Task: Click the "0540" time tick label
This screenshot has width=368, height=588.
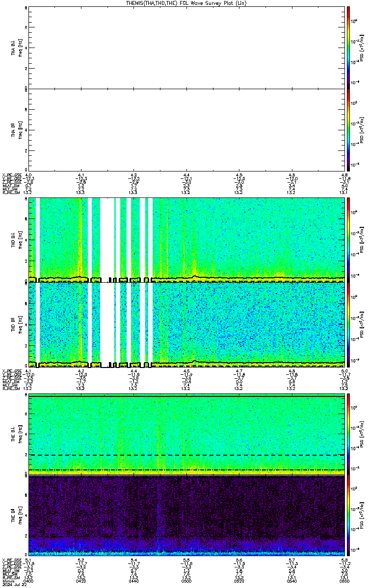Action: (x=291, y=581)
